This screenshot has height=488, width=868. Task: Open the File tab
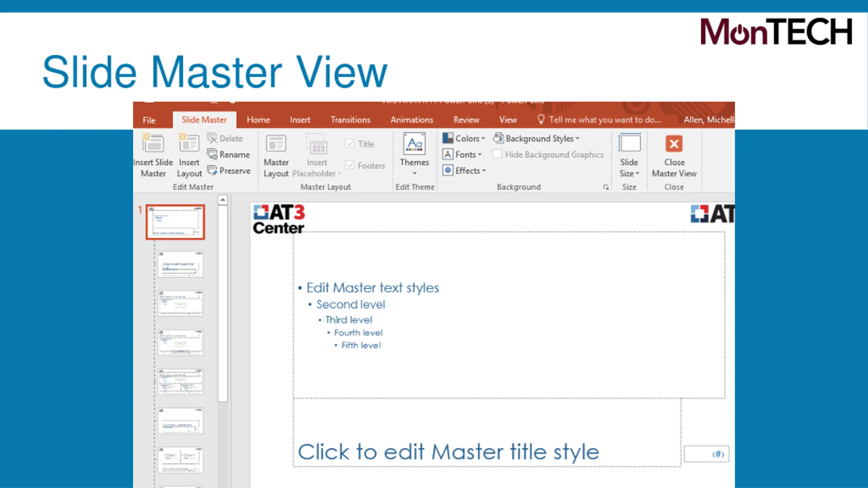pos(149,120)
